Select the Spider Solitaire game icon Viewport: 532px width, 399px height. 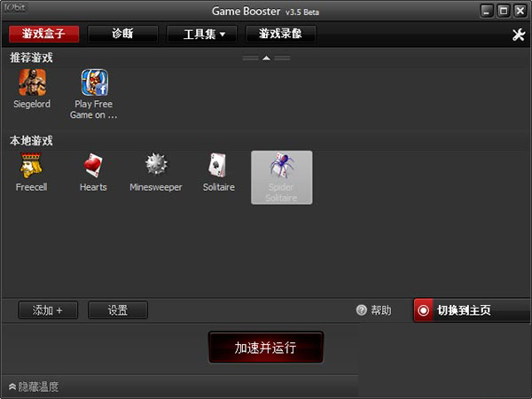282,177
